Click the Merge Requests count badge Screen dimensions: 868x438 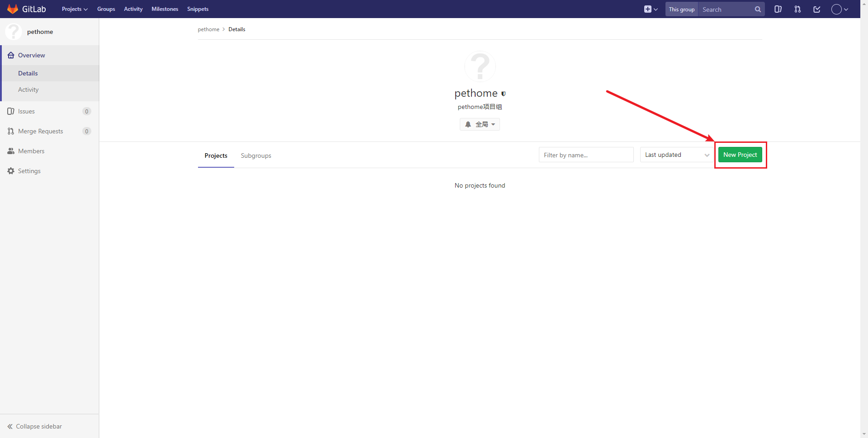tap(87, 131)
